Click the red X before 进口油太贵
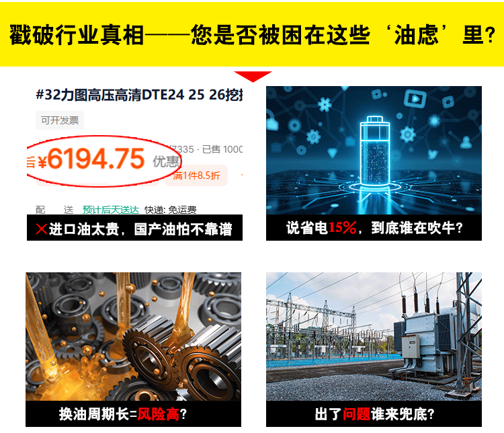This screenshot has height=433, width=504. pos(42,229)
